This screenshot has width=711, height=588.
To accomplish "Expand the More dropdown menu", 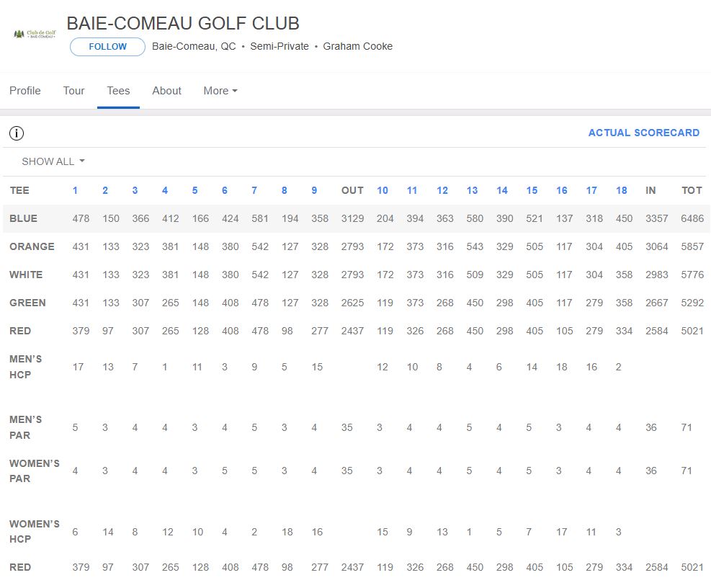I will pyautogui.click(x=220, y=91).
